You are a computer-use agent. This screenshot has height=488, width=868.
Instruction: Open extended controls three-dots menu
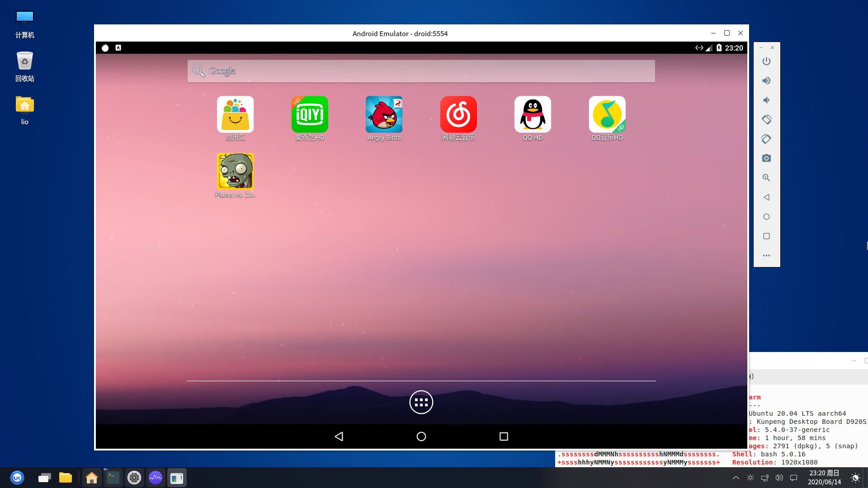(766, 256)
